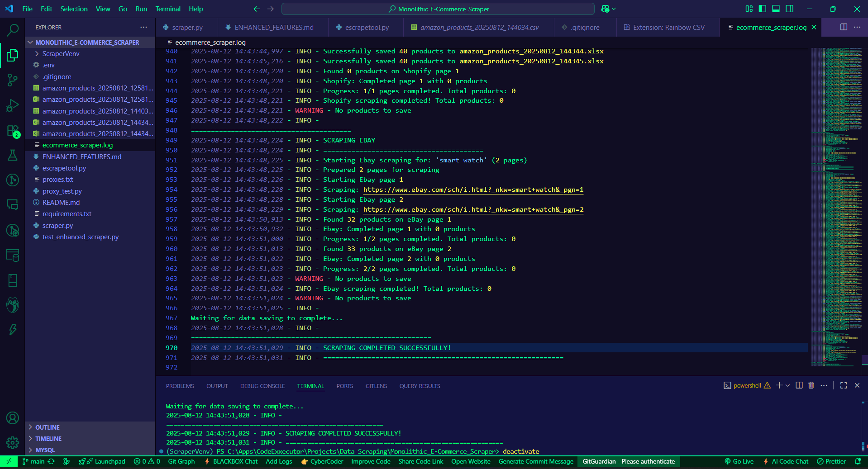This screenshot has width=868, height=469.
Task: Open terminal launch profile dropdown
Action: [x=788, y=385]
